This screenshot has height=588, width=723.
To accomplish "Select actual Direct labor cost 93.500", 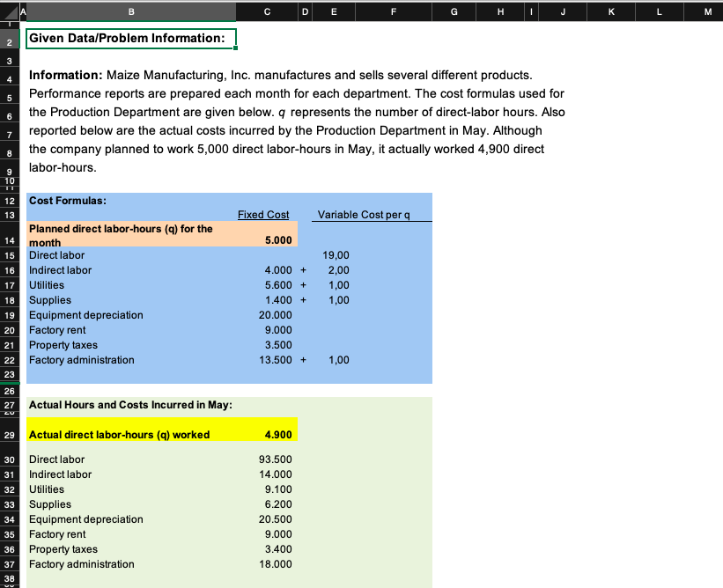I will [x=276, y=459].
